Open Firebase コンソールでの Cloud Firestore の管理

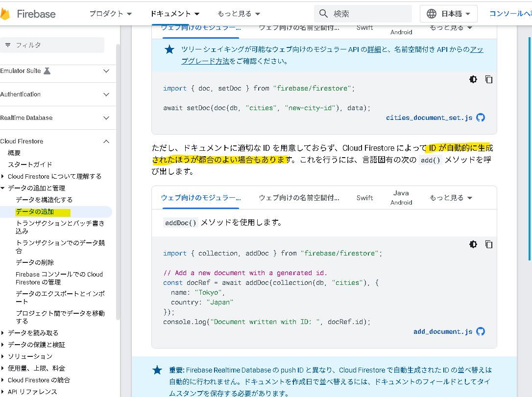(59, 278)
